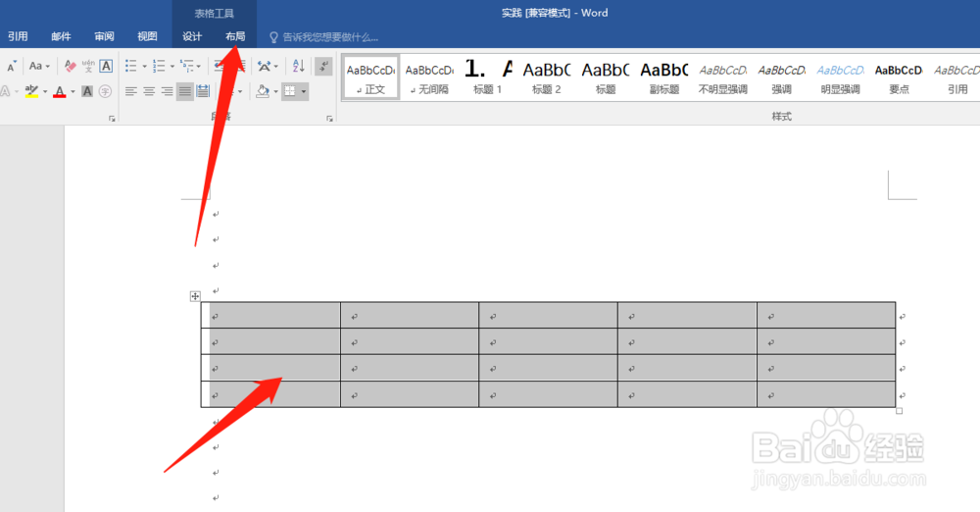The image size is (980, 512).
Task: Click the Shading paint bucket icon
Action: [x=263, y=91]
